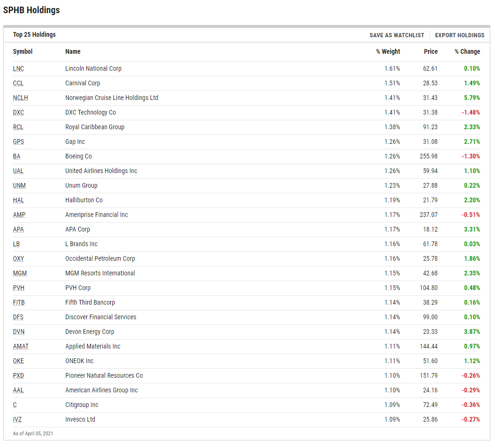Follow the AMAT symbol link

21,346
